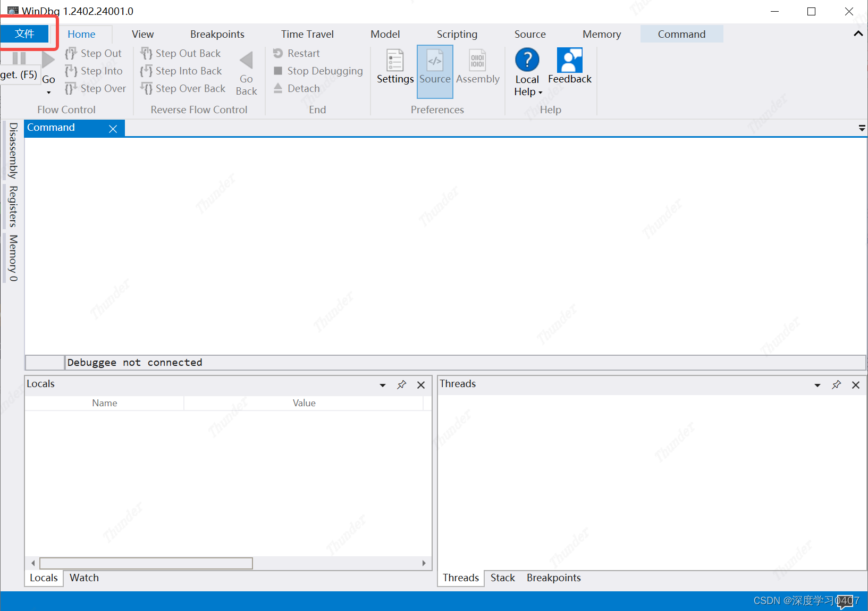Collapse the ribbon with the chevron
The width and height of the screenshot is (868, 611).
point(858,34)
